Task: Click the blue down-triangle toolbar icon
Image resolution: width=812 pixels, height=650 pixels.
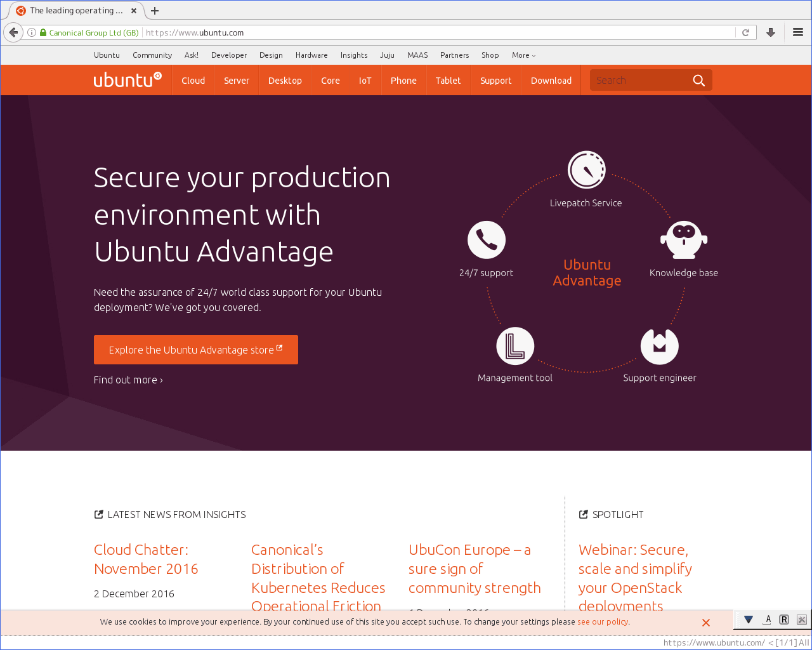Action: coord(749,620)
